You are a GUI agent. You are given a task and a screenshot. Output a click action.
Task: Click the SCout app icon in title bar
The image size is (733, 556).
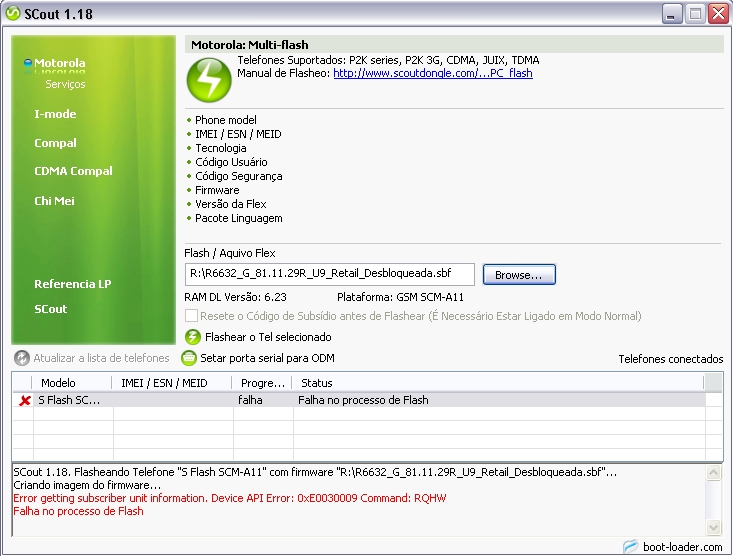(13, 14)
